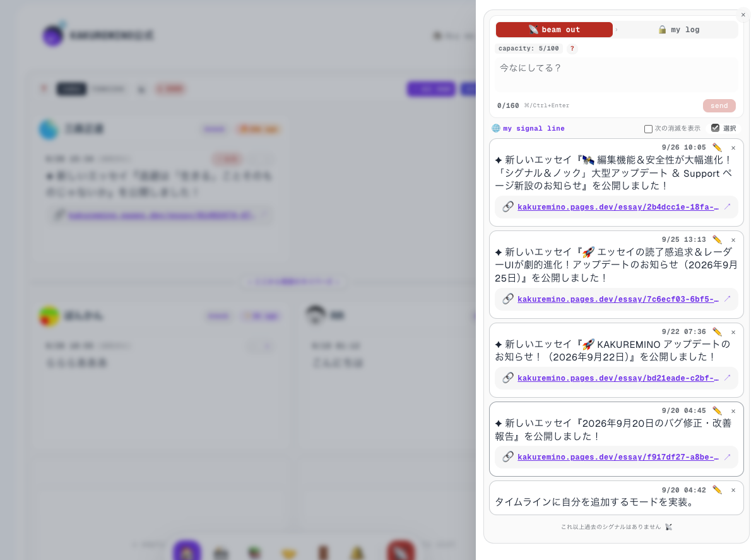Click the 0/160 character counter

click(x=508, y=105)
